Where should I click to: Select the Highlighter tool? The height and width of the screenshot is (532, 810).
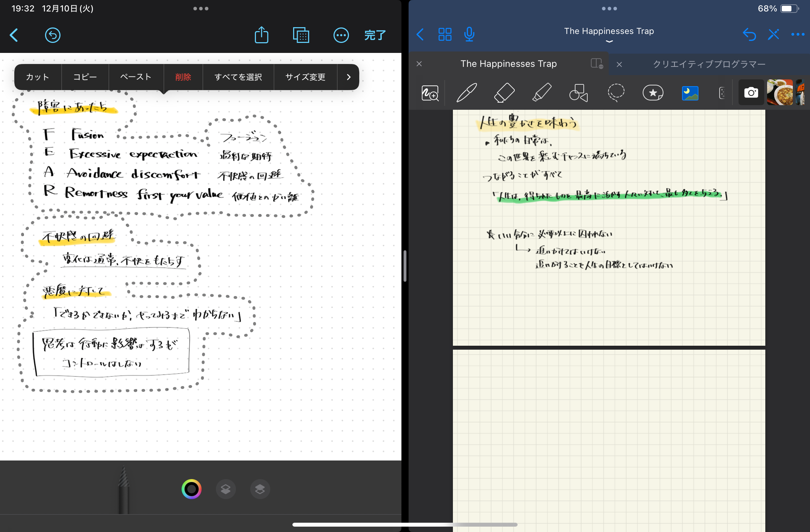pos(542,93)
